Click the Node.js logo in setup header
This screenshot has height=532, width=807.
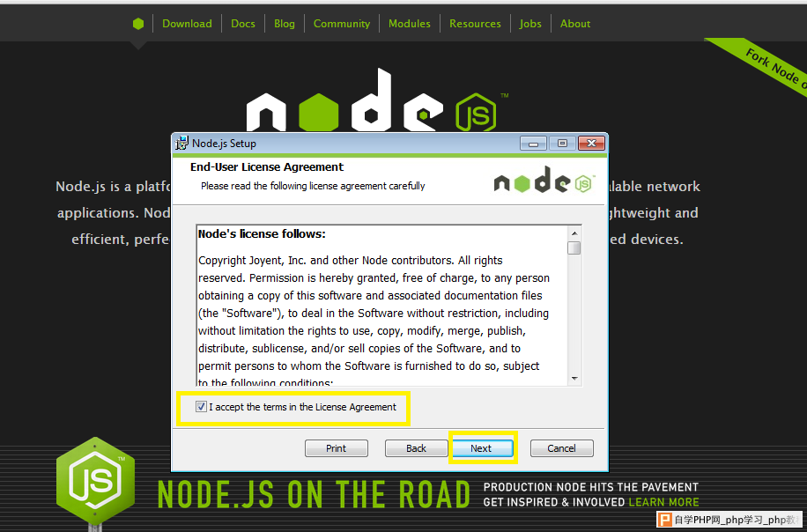pyautogui.click(x=544, y=180)
